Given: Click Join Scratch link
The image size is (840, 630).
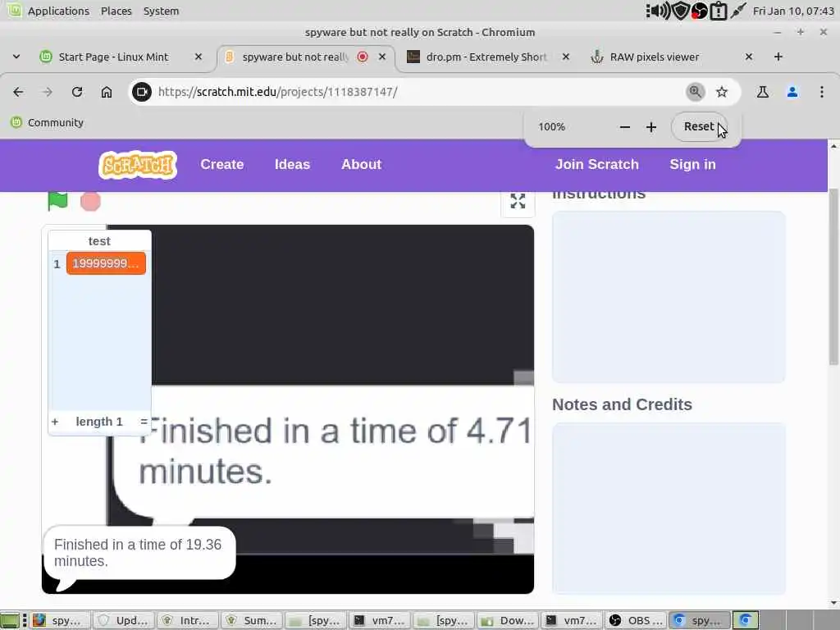Looking at the screenshot, I should point(597,164).
